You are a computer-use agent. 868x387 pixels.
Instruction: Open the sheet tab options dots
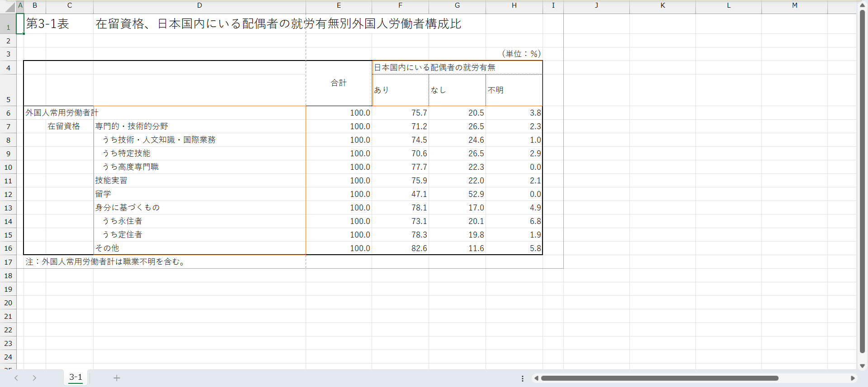click(x=523, y=378)
